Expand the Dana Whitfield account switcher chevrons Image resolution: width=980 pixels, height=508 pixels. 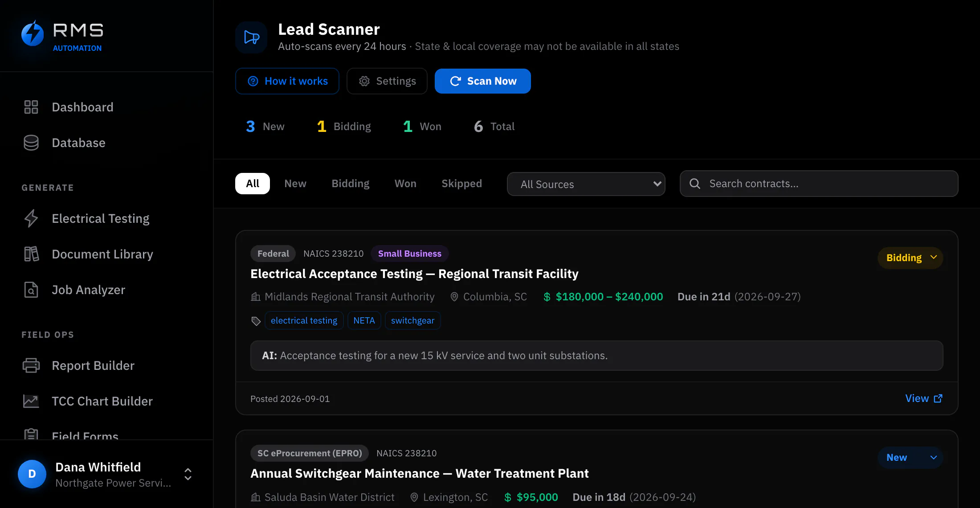[x=188, y=474]
